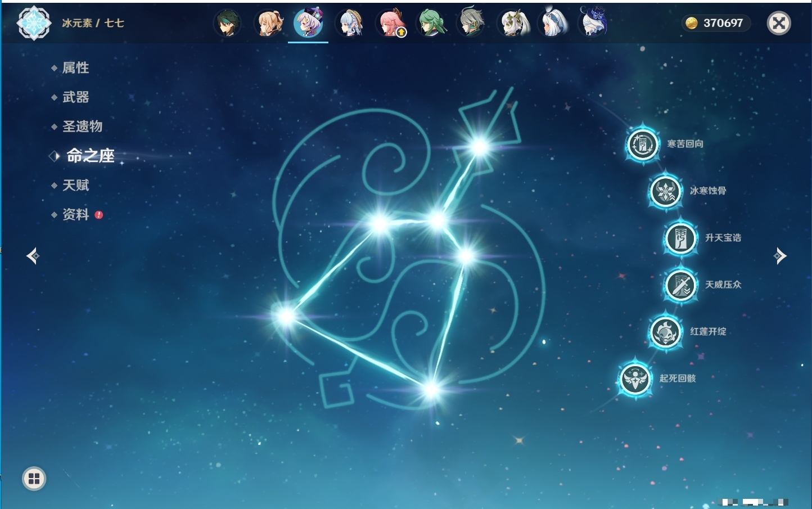Open the 寒苦回向 constellation icon

642,145
